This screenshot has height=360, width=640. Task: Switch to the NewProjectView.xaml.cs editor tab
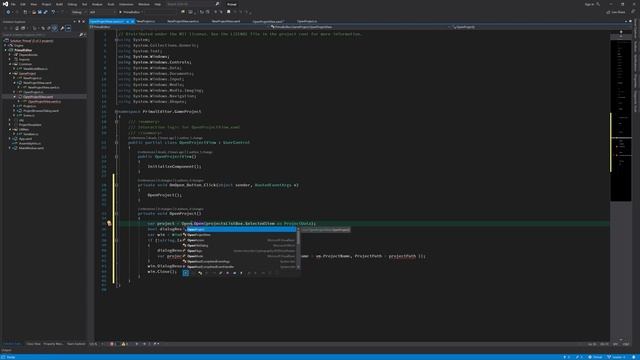pyautogui.click(x=183, y=21)
